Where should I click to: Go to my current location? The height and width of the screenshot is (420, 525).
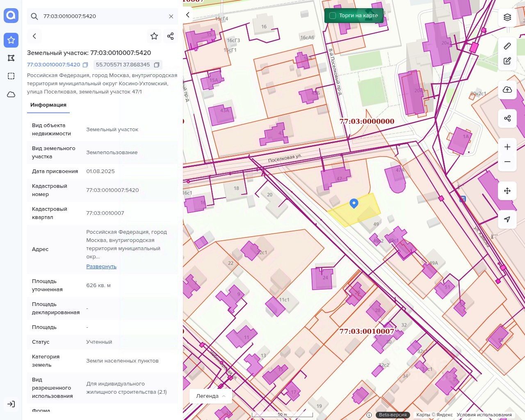click(507, 219)
